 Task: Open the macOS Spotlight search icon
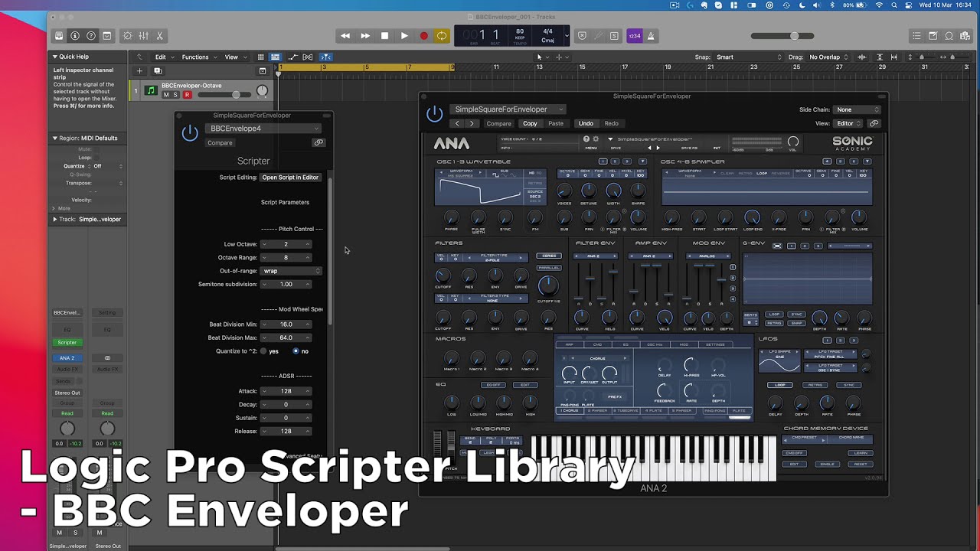tap(896, 5)
